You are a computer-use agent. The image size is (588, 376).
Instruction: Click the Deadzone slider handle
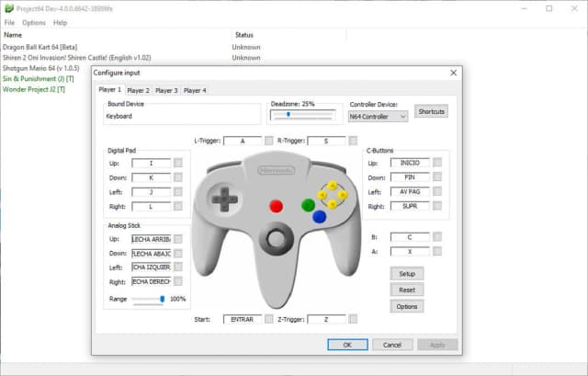point(288,114)
